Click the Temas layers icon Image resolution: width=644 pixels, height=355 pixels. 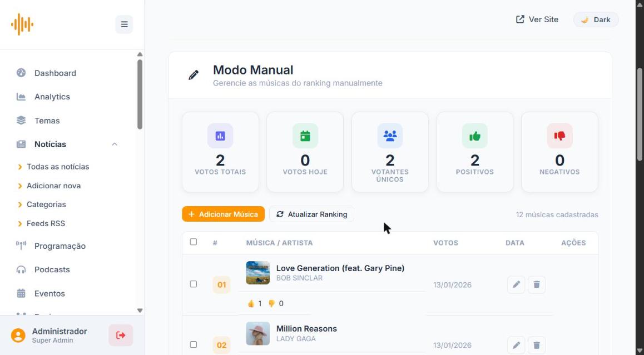(21, 120)
